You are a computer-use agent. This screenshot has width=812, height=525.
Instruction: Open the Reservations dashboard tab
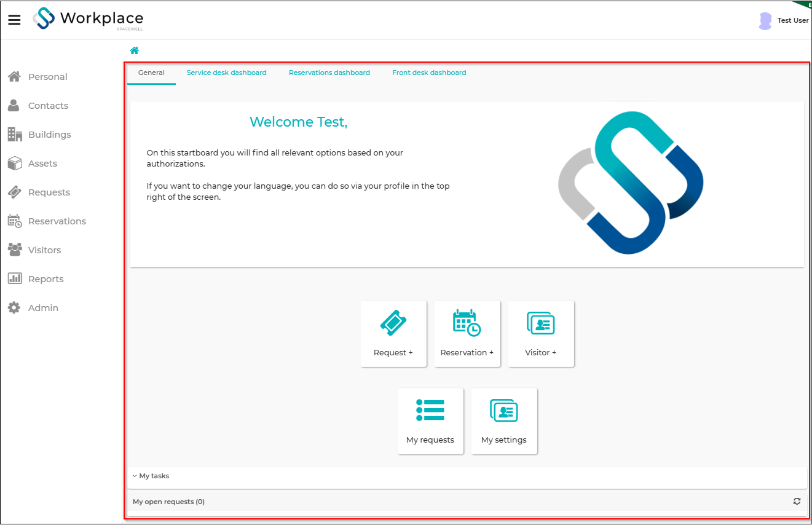[329, 73]
